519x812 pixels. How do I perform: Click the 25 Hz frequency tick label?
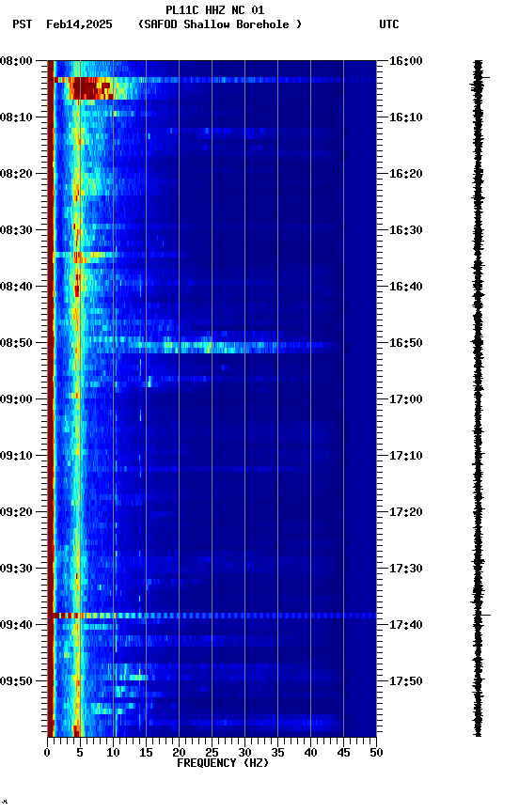pos(212,753)
